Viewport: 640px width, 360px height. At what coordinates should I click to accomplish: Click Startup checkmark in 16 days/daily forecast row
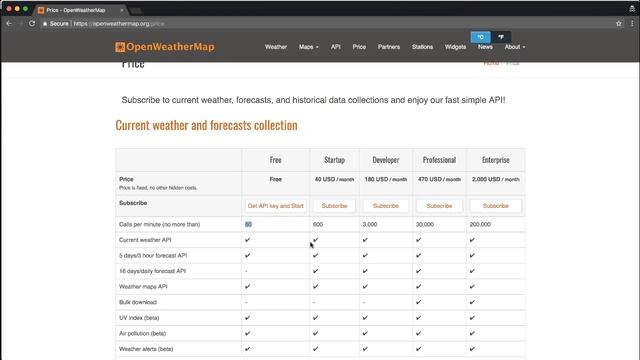(316, 271)
